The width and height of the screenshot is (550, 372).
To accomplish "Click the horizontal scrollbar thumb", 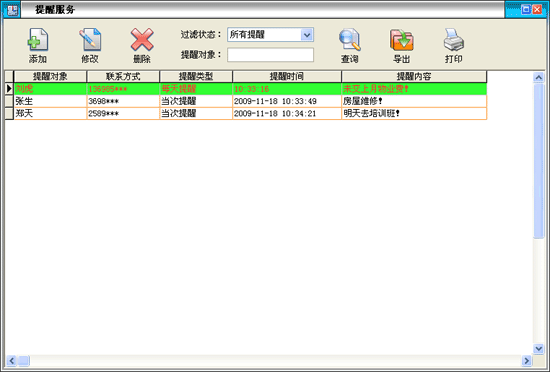I will pyautogui.click(x=24, y=360).
